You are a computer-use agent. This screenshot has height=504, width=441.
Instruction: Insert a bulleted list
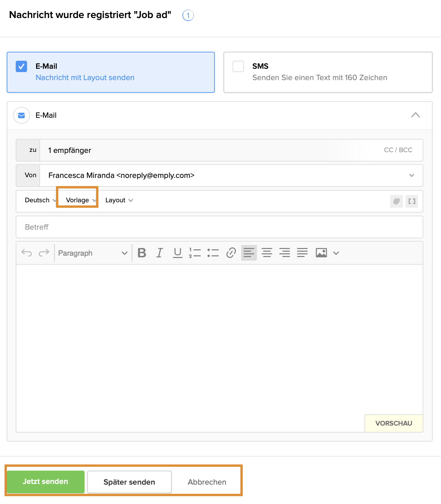[213, 253]
